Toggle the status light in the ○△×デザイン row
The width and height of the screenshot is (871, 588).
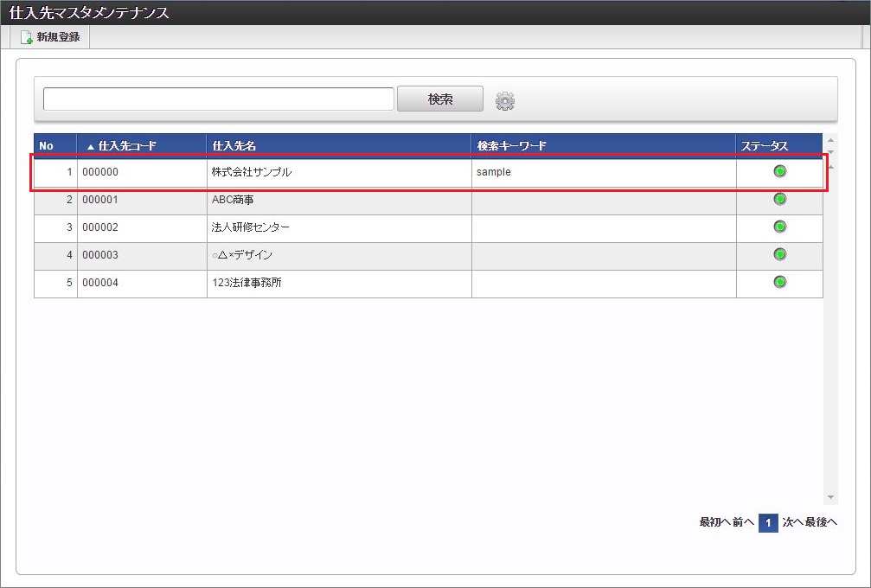pos(778,254)
